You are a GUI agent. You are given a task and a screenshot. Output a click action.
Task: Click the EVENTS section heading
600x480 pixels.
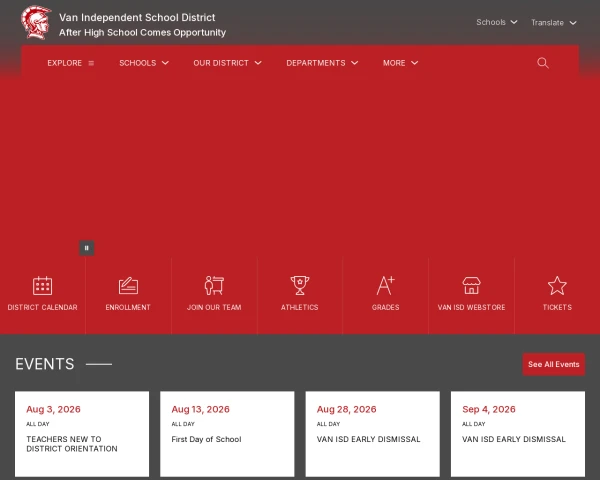[45, 364]
